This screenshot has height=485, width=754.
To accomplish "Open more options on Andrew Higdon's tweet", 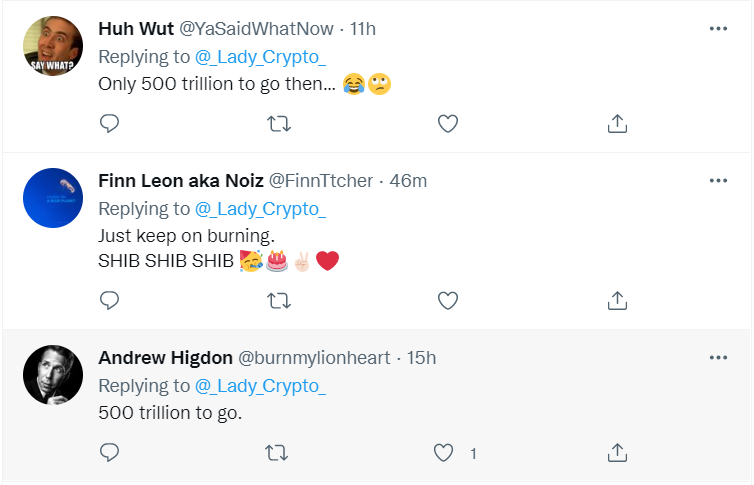I will 718,357.
